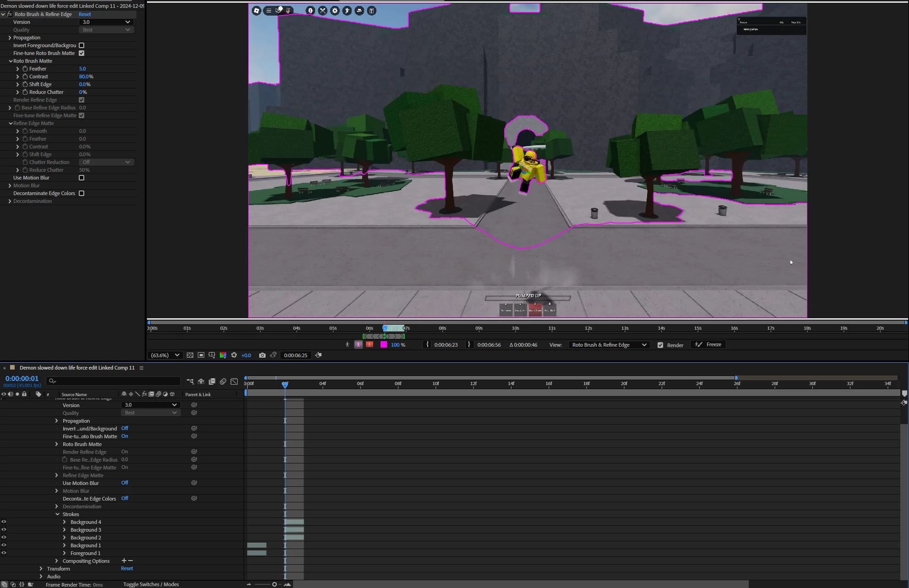Image resolution: width=909 pixels, height=588 pixels.
Task: Open the Graph Editor in timeline
Action: tap(234, 381)
